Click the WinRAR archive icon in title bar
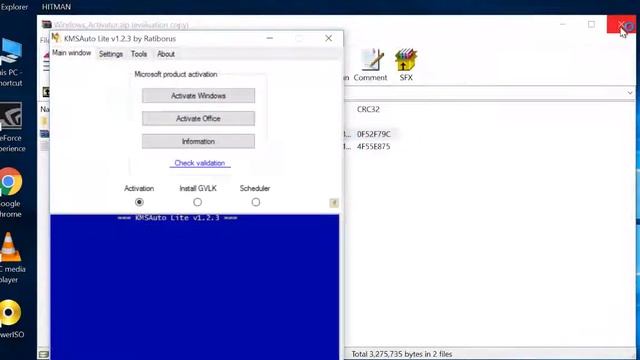This screenshot has width=640, height=360. pos(47,24)
